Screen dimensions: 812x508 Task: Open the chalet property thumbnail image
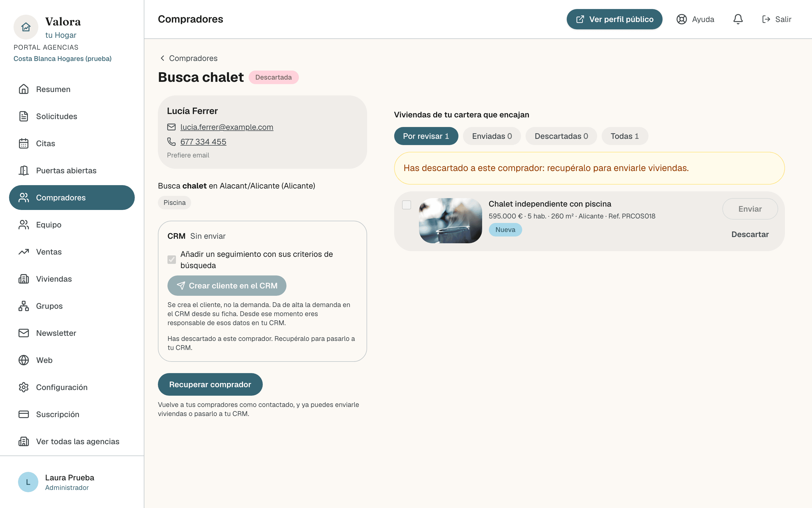point(450,221)
